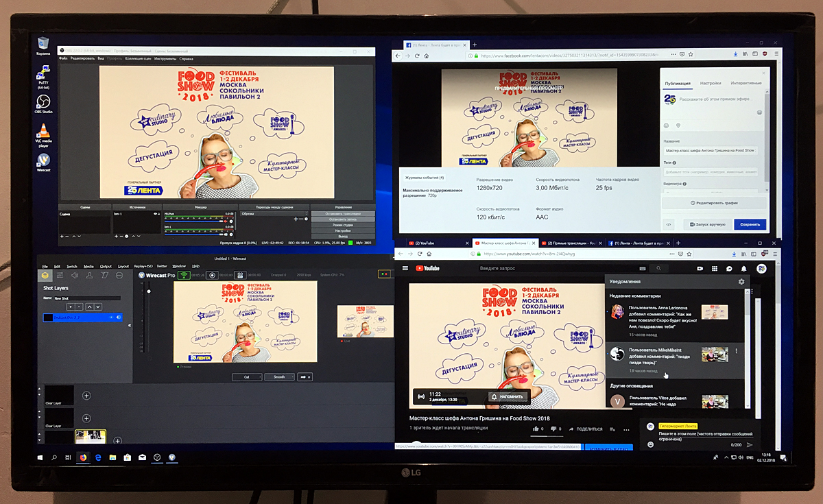Open the Файл menu in OBS
Viewport: 823px width, 504px height.
point(63,59)
